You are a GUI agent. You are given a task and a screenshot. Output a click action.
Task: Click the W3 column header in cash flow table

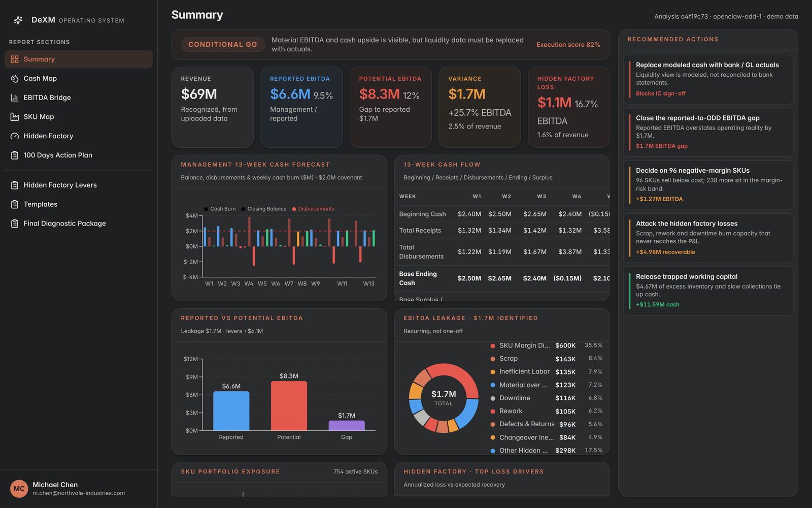542,196
